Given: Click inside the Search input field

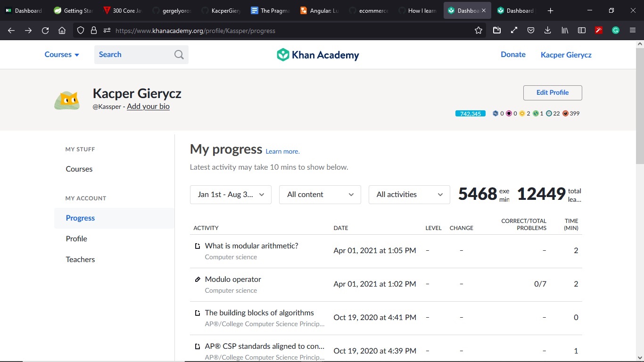Looking at the screenshot, I should point(134,55).
